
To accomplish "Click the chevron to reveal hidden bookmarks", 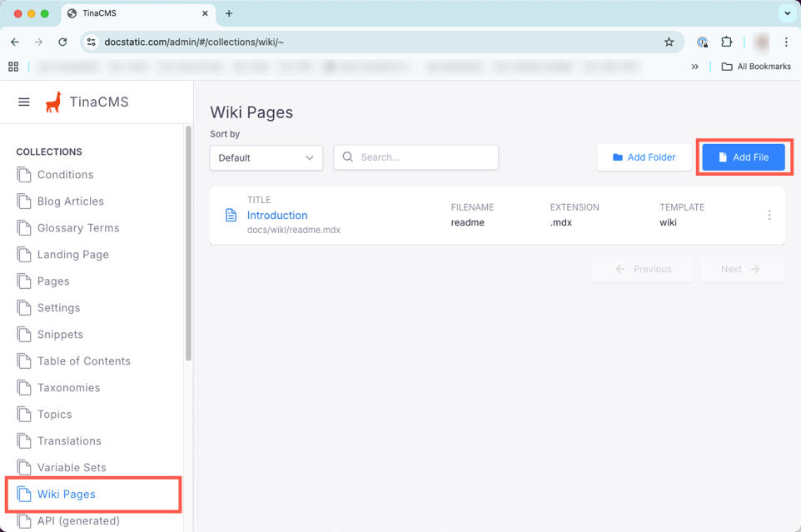I will [x=694, y=67].
